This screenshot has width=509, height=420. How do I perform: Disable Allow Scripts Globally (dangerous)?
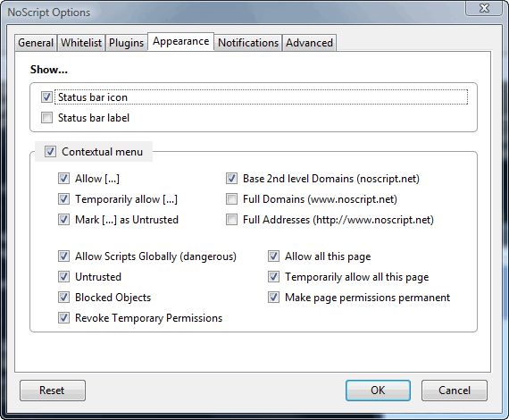pyautogui.click(x=63, y=256)
